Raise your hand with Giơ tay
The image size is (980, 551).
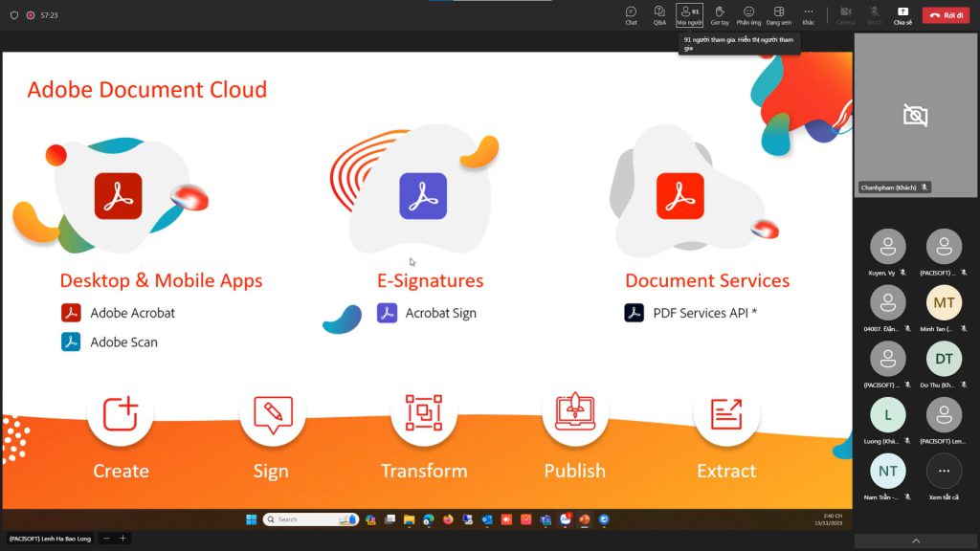[x=720, y=15]
